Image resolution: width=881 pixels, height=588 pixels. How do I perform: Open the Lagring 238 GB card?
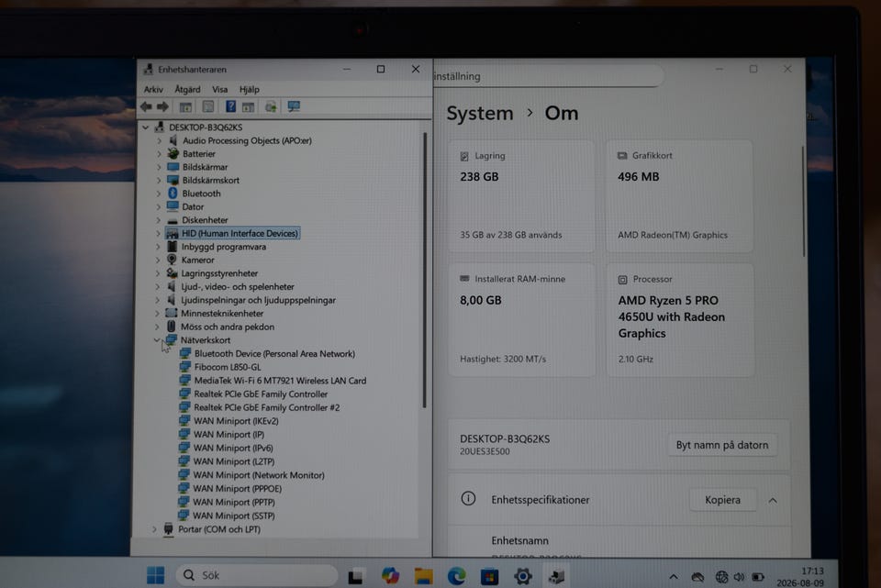pyautogui.click(x=521, y=196)
